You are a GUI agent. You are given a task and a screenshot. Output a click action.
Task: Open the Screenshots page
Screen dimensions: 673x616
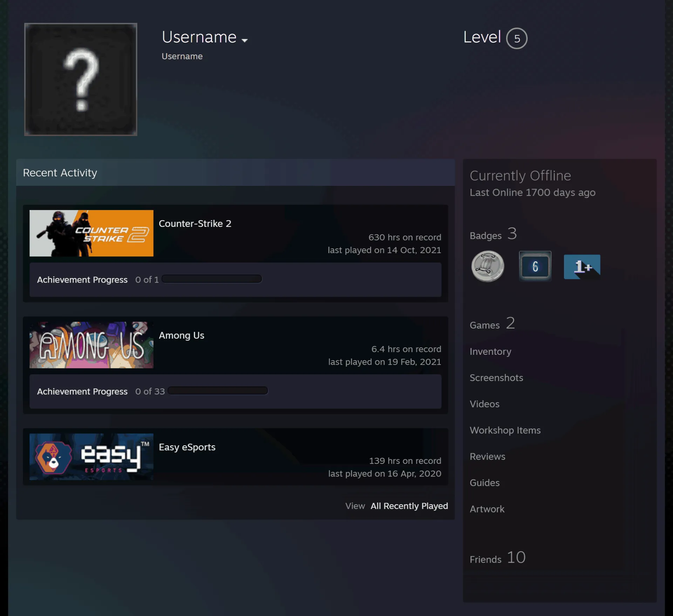coord(496,378)
